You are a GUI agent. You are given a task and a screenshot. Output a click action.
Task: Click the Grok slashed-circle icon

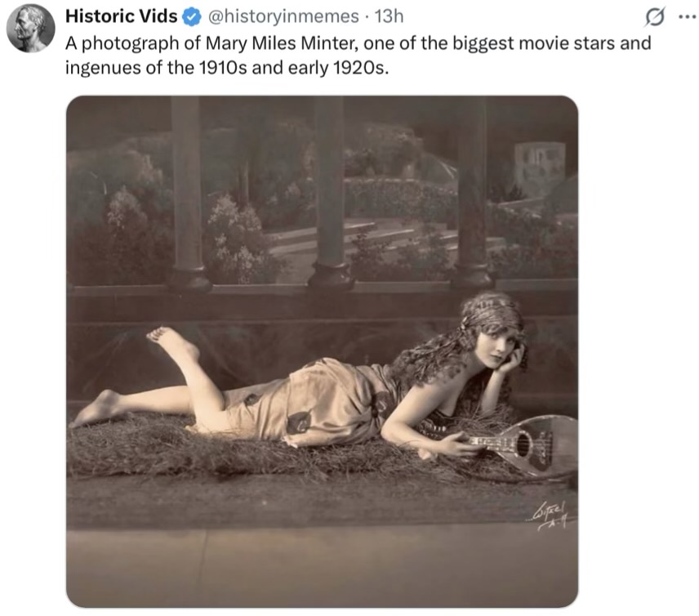656,16
